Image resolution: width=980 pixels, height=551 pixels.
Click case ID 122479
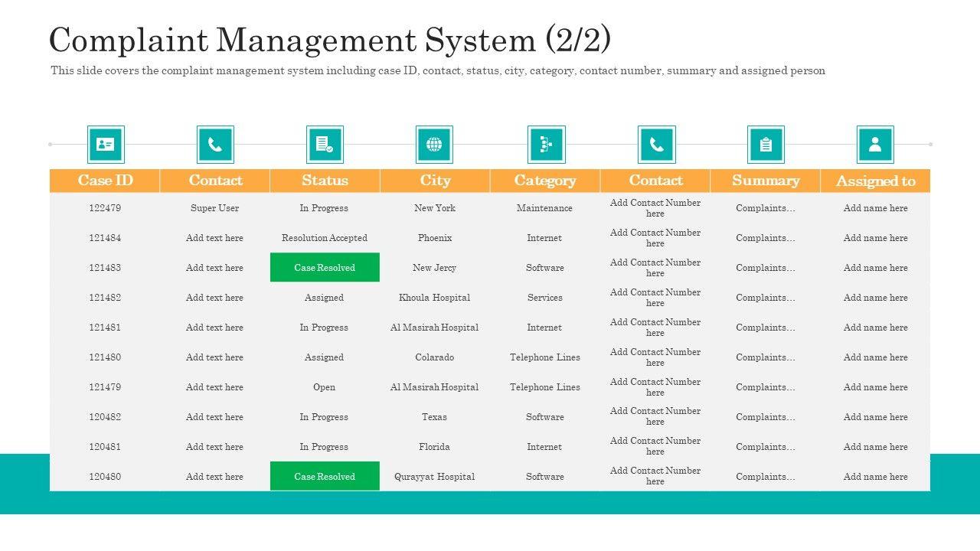pos(105,208)
